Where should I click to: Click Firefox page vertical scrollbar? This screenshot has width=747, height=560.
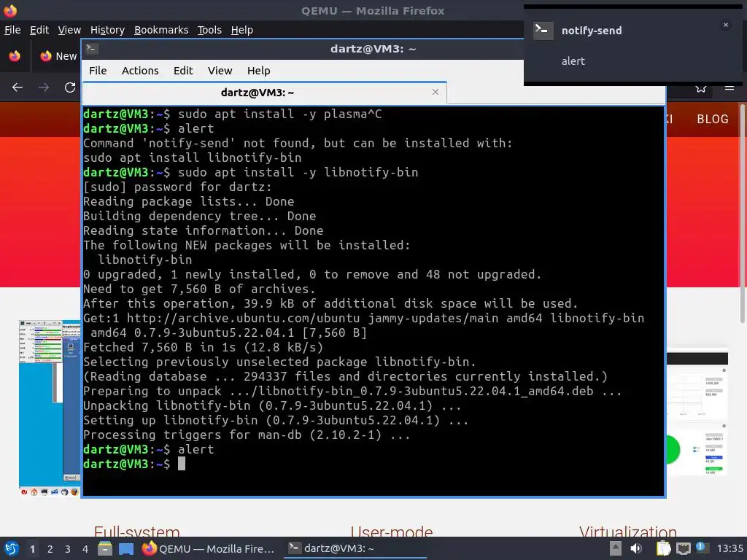[742, 214]
